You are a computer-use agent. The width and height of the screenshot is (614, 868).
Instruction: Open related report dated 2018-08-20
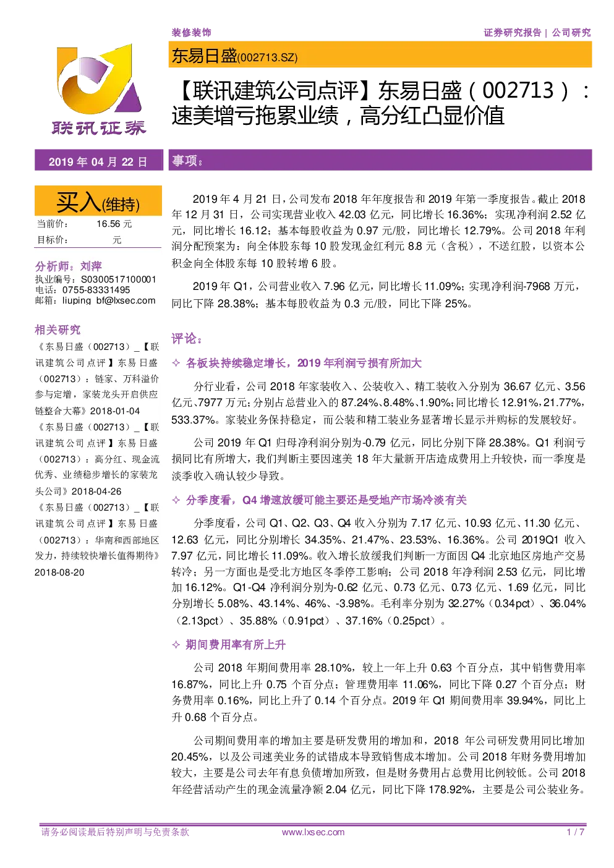tap(97, 540)
